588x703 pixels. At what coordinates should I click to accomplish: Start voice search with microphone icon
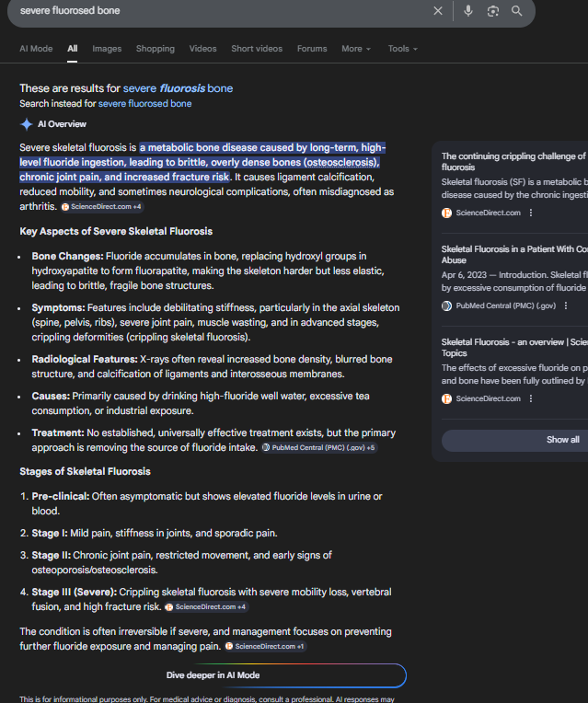coord(467,11)
